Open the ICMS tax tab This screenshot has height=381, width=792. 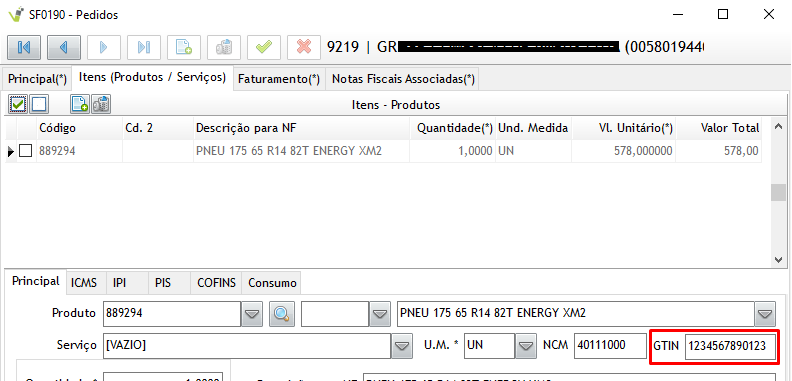click(x=84, y=283)
